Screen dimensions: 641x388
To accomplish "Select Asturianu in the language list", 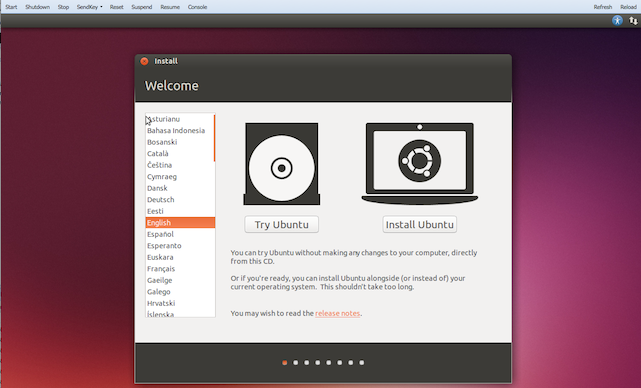I will (179, 119).
